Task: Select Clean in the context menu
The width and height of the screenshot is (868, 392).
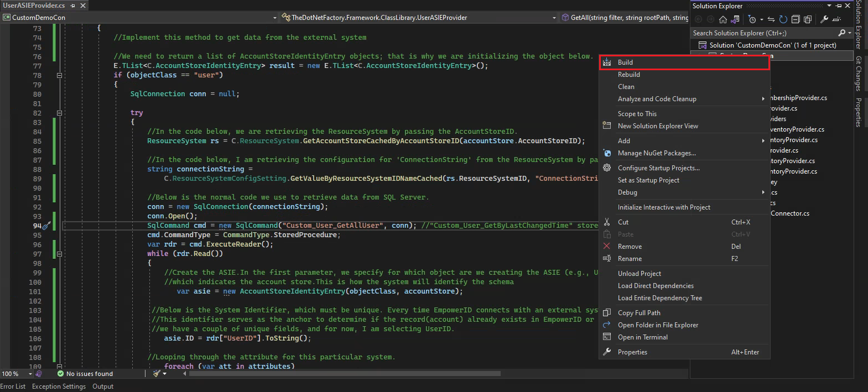Action: 684,87
